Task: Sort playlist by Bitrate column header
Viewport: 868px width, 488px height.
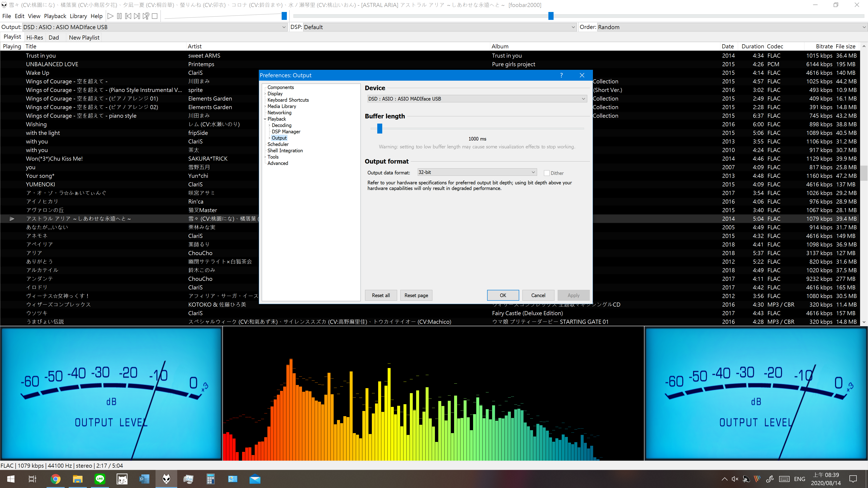Action: tap(819, 47)
